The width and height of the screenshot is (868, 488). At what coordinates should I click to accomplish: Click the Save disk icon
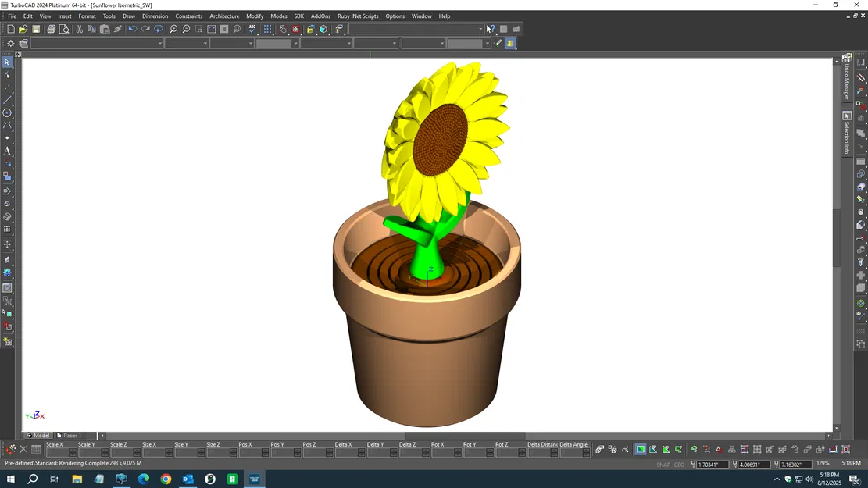[x=36, y=29]
